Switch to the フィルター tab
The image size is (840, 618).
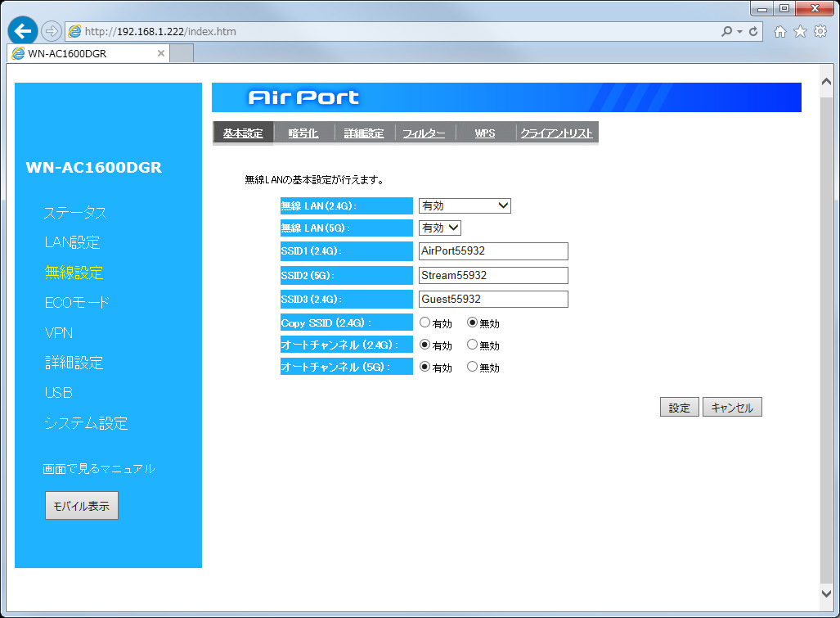tap(424, 133)
